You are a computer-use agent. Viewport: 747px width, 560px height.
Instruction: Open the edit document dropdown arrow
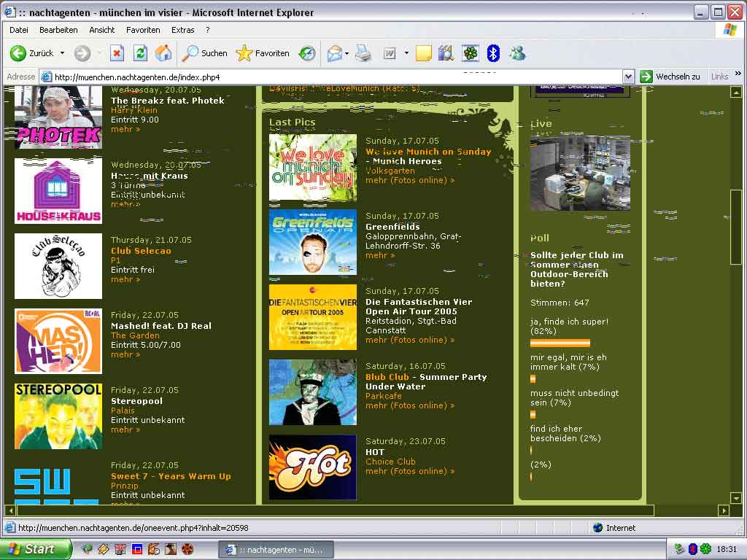pos(406,53)
